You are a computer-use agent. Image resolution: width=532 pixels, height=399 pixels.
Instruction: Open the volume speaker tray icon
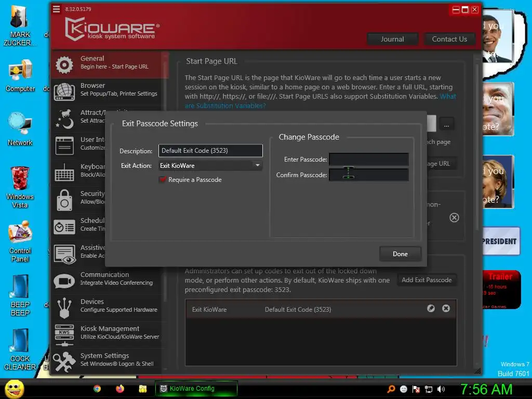tap(441, 389)
